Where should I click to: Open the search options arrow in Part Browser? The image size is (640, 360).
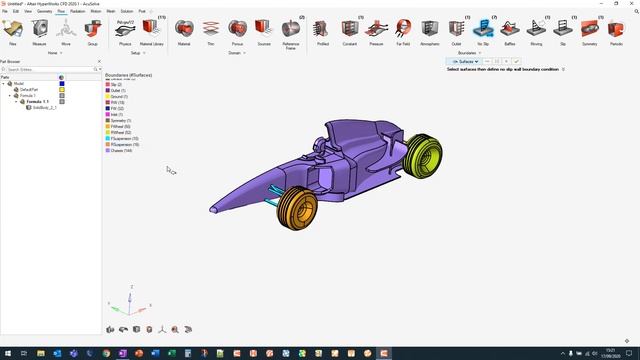[100, 69]
